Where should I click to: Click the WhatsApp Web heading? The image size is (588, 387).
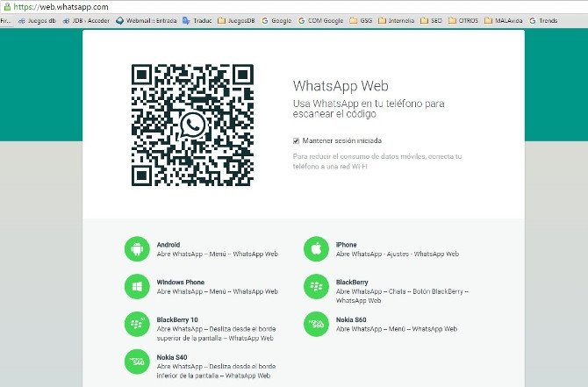click(x=341, y=86)
